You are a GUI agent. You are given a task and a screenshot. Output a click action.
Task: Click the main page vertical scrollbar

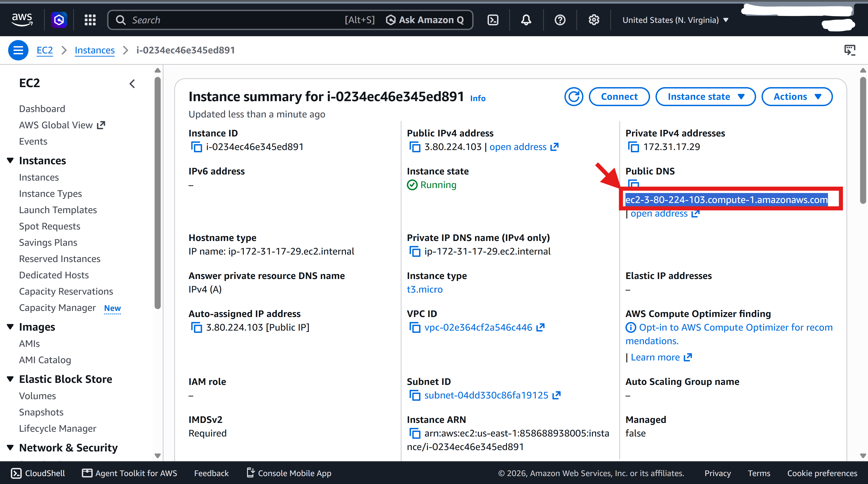[x=863, y=140]
